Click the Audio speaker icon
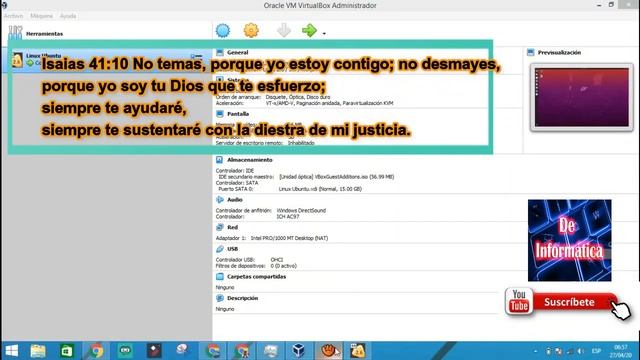The image size is (640, 360). coord(220,200)
